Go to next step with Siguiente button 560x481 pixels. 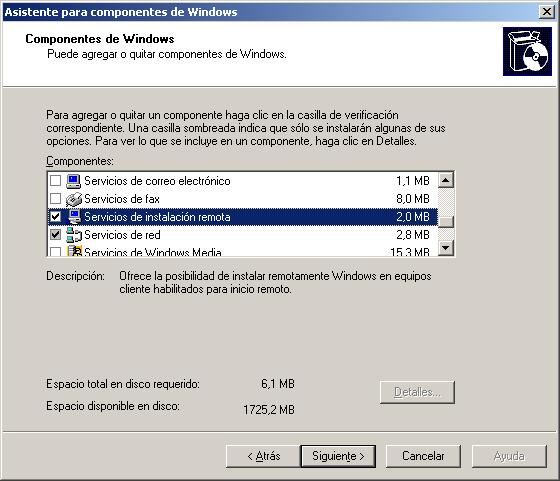tap(338, 456)
